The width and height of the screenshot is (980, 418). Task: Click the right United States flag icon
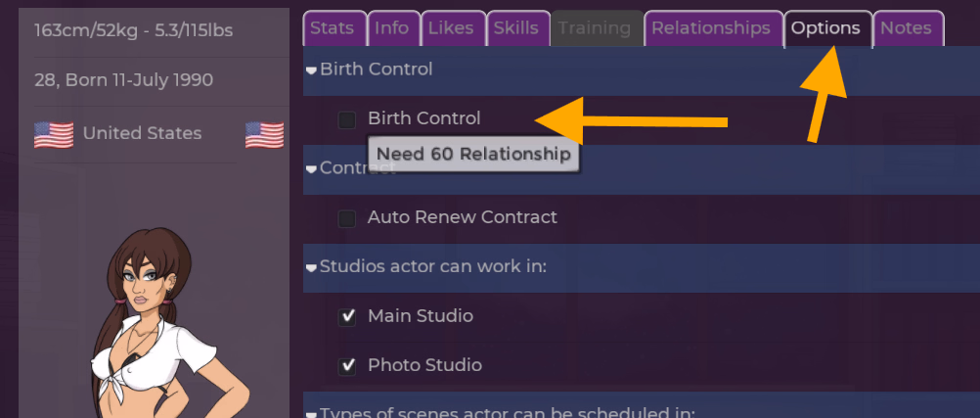click(264, 134)
